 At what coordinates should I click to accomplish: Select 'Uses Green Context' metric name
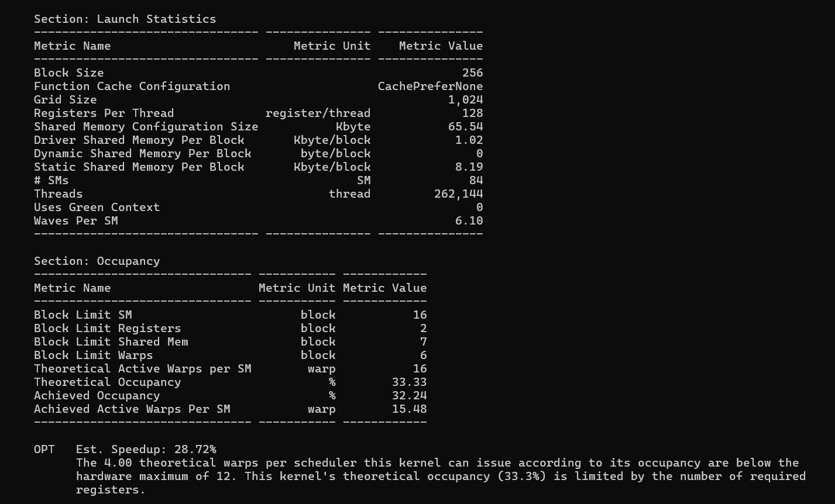[x=97, y=208]
